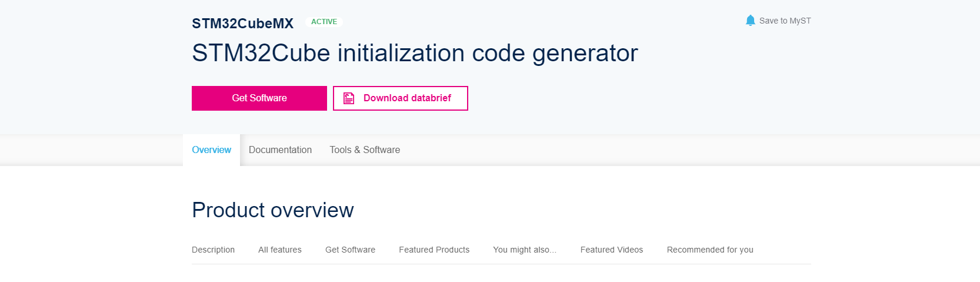The height and width of the screenshot is (282, 980).
Task: Select the You might also... link
Action: 525,250
